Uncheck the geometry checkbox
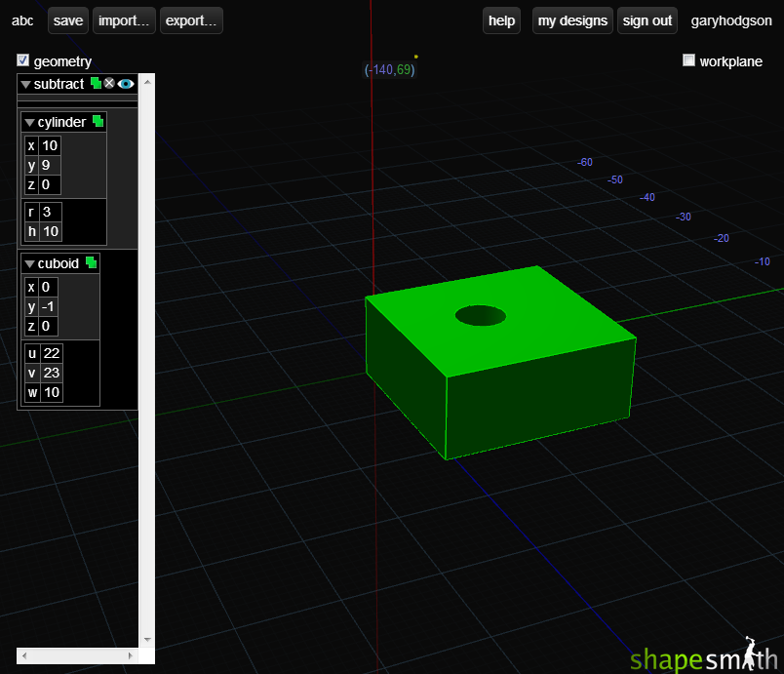Image resolution: width=784 pixels, height=674 pixels. point(23,60)
